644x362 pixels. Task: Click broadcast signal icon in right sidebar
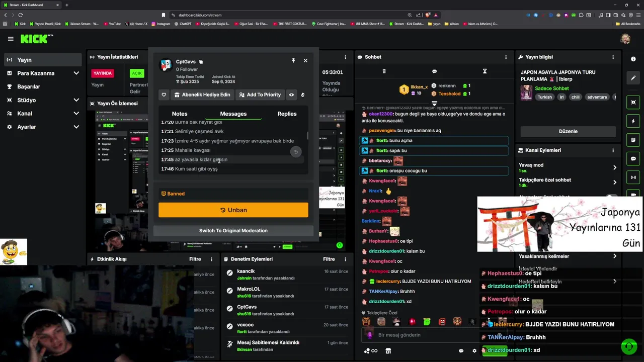click(633, 177)
